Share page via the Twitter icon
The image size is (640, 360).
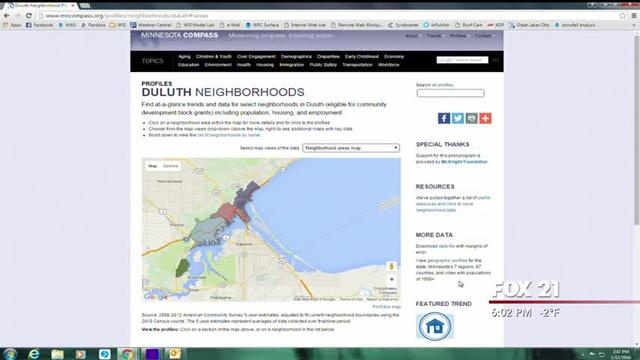(x=458, y=118)
